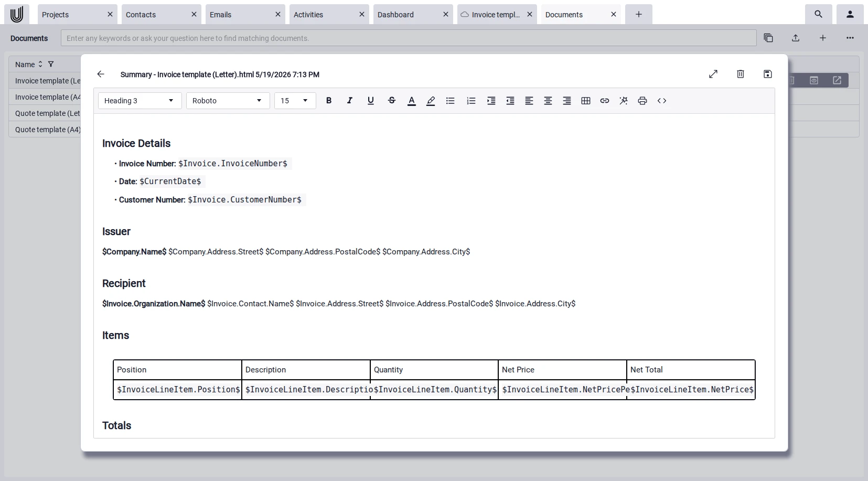This screenshot has width=868, height=481.
Task: Insert a hyperlink
Action: pyautogui.click(x=605, y=101)
